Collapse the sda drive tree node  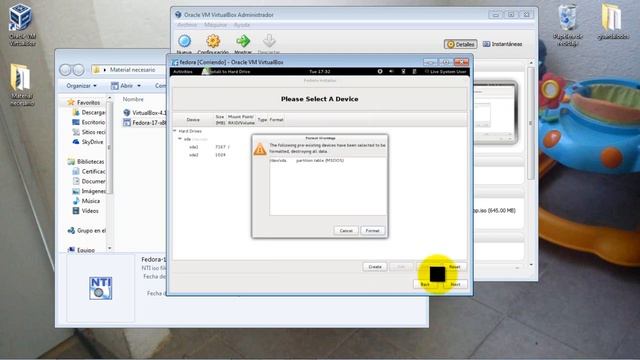coord(180,139)
